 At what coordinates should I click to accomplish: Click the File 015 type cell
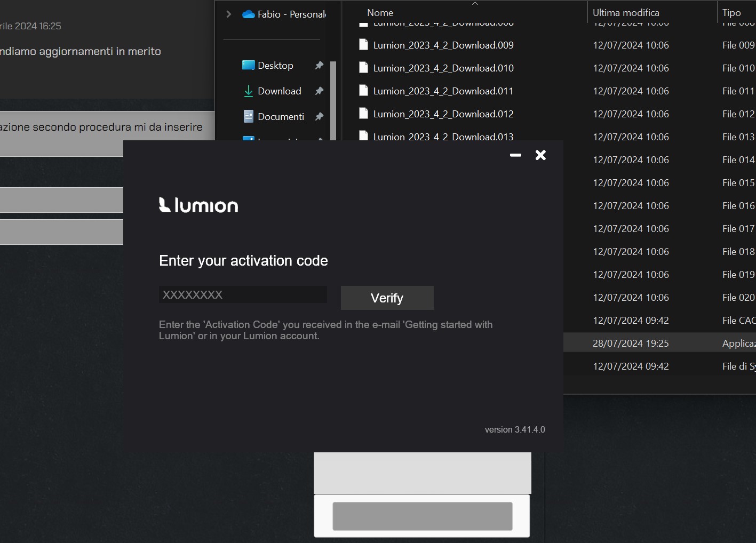[x=738, y=183]
